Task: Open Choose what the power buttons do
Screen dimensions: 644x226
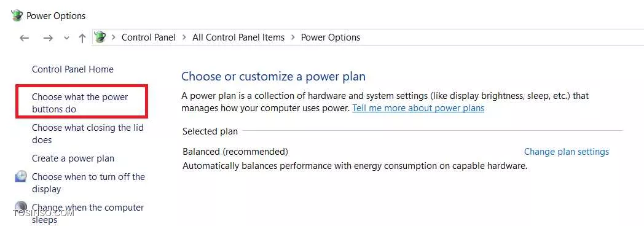Action: click(x=80, y=103)
